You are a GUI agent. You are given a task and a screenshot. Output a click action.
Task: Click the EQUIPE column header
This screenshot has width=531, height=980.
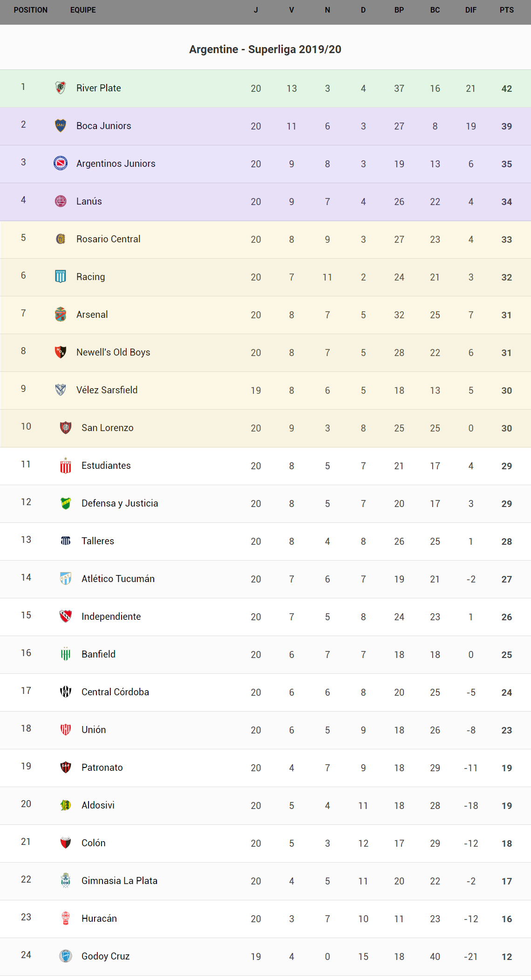83,10
